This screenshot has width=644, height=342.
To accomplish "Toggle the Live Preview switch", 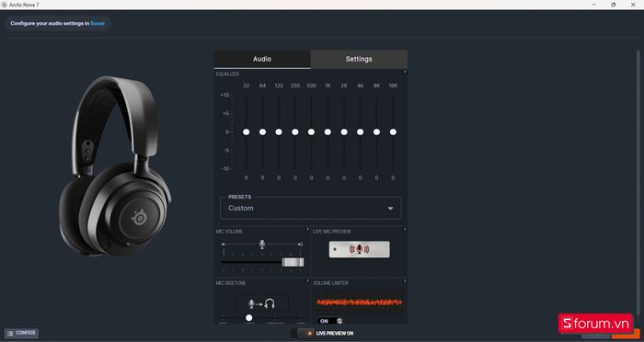I will tap(302, 334).
